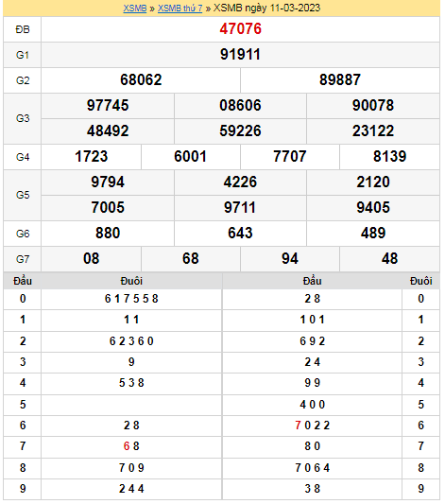445x504 pixels.
Task: Select the special prize number 47076
Action: tap(241, 29)
